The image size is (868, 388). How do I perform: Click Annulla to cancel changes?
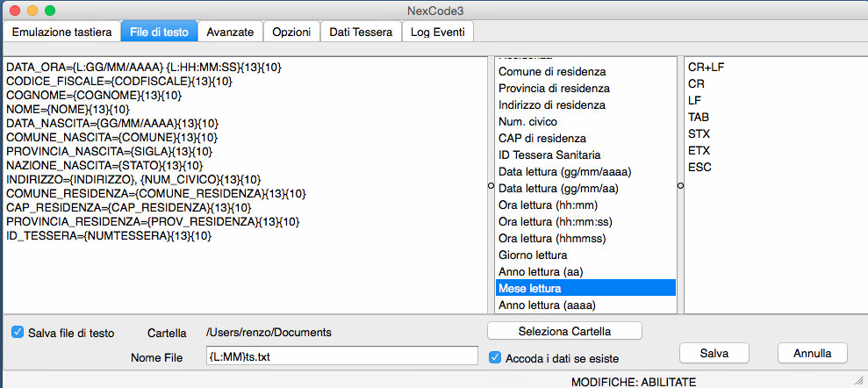(x=812, y=352)
